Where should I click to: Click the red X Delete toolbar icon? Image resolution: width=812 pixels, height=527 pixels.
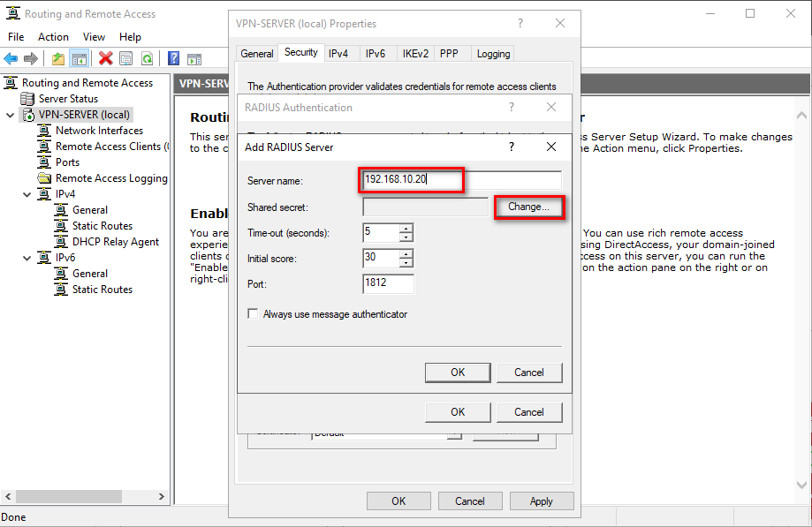point(105,58)
